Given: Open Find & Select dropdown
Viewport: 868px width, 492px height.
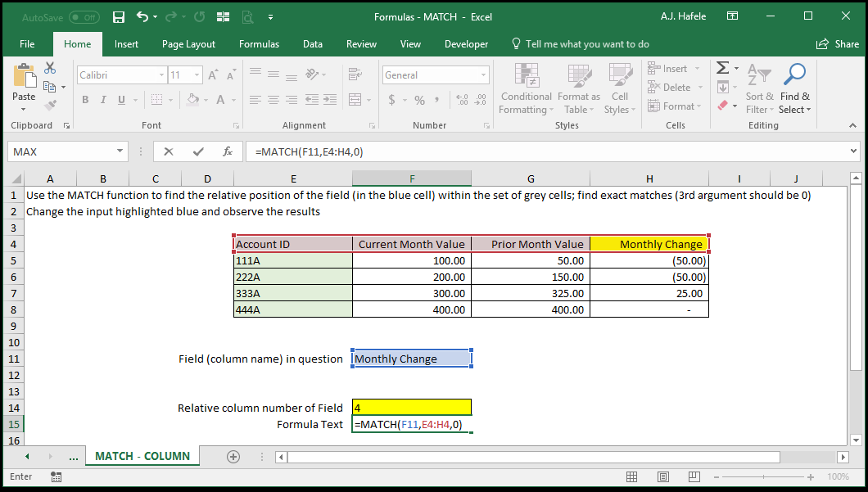Looking at the screenshot, I should [795, 88].
